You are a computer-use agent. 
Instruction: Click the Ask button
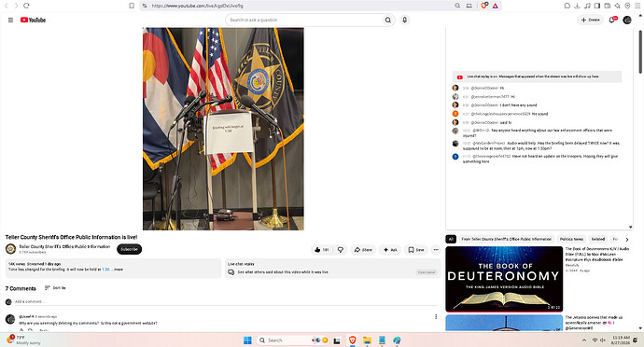(x=390, y=250)
